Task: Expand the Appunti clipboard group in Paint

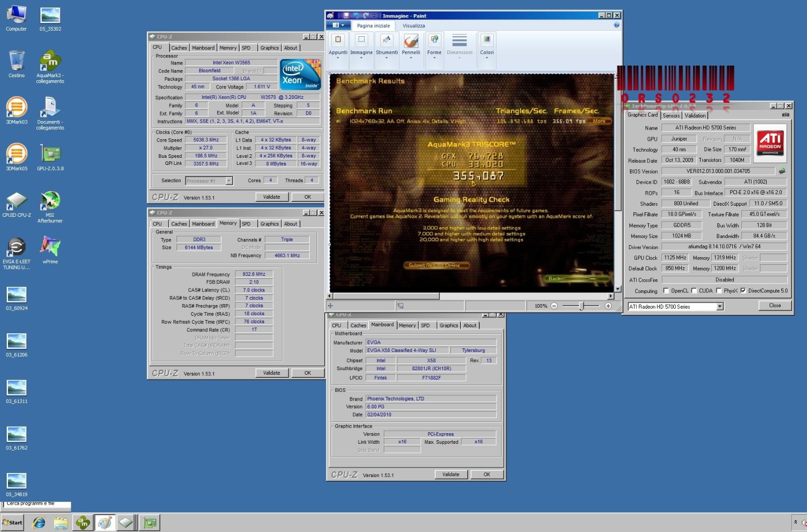Action: [338, 50]
